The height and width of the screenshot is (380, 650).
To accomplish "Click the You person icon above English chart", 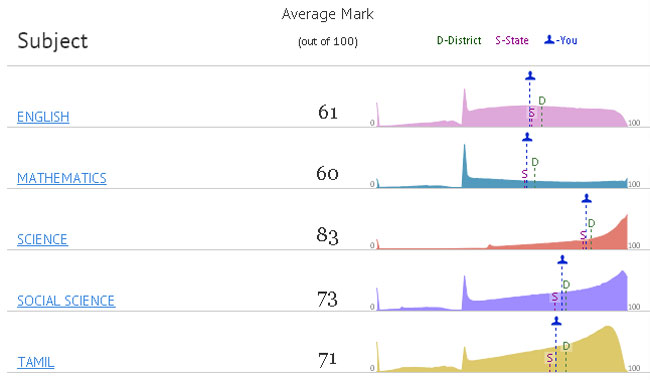I will click(530, 76).
